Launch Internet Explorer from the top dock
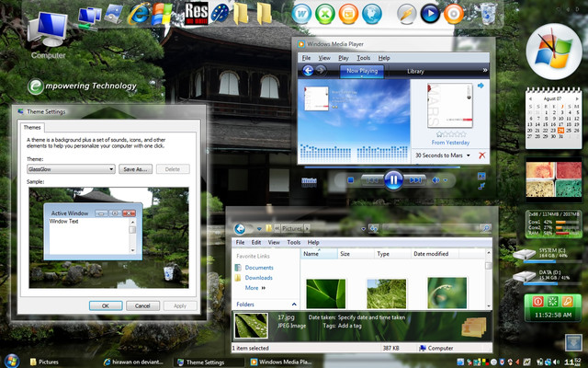This screenshot has width=588, height=368. click(x=139, y=15)
